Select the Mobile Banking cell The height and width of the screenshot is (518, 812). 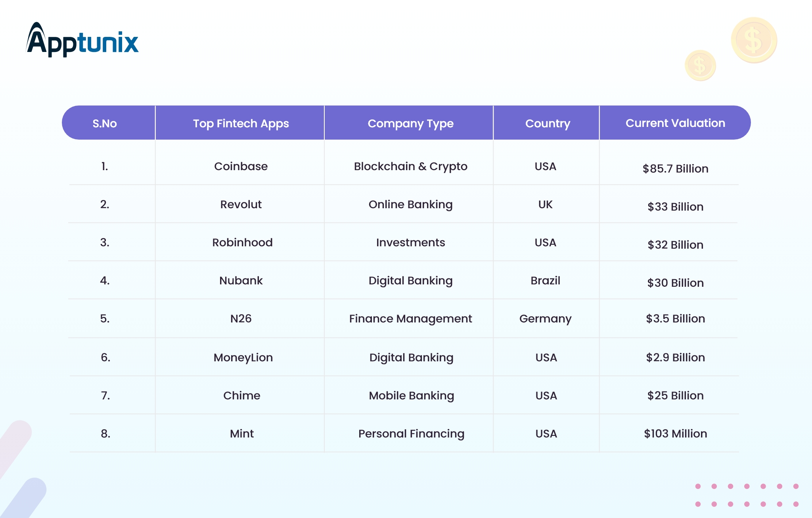[411, 395]
